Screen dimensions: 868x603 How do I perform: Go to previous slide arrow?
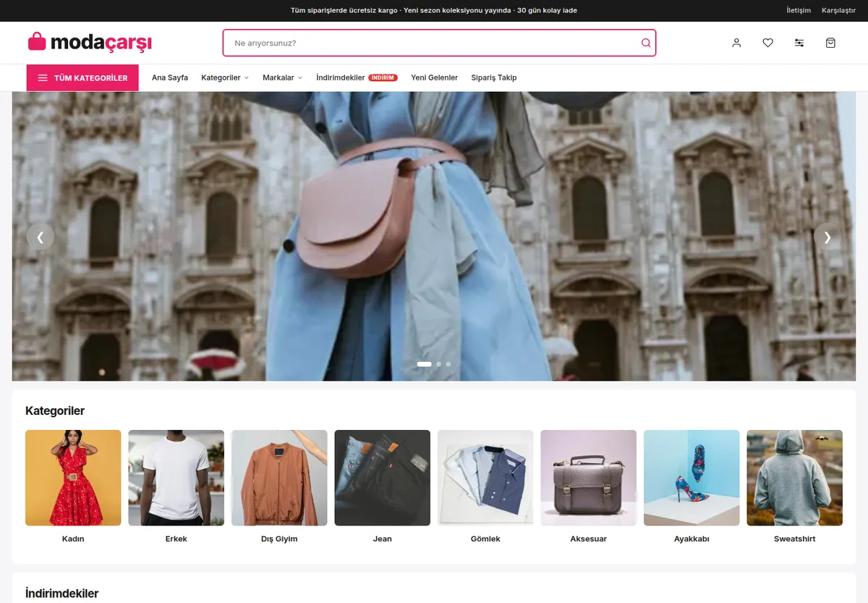coord(41,237)
